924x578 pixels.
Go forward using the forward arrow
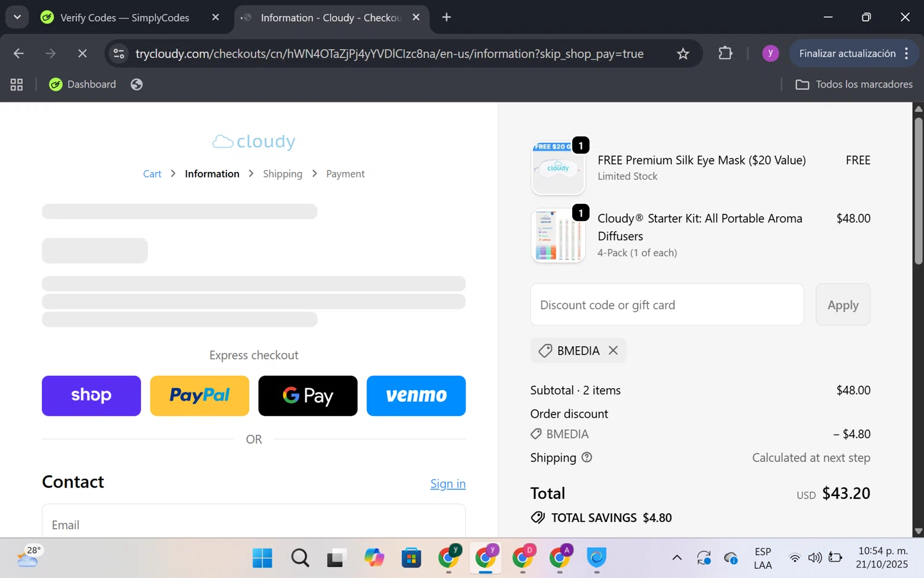(51, 54)
